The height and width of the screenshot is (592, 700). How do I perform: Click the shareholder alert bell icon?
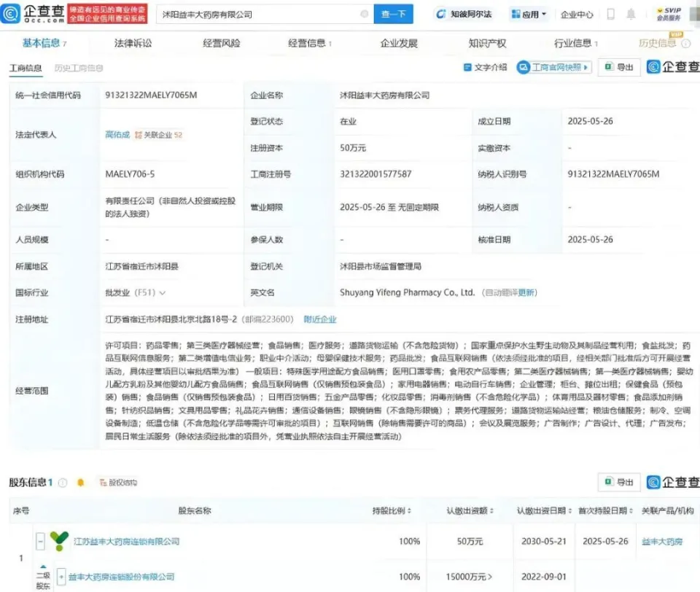[81, 483]
